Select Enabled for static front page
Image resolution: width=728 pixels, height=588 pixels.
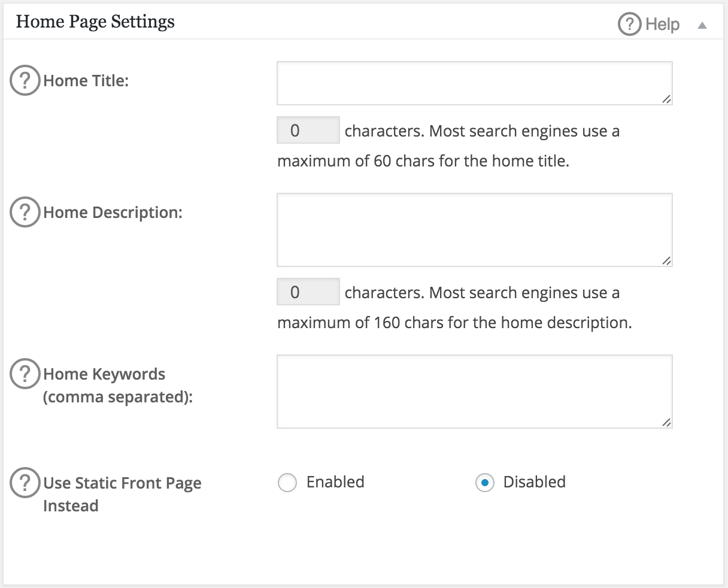[287, 483]
